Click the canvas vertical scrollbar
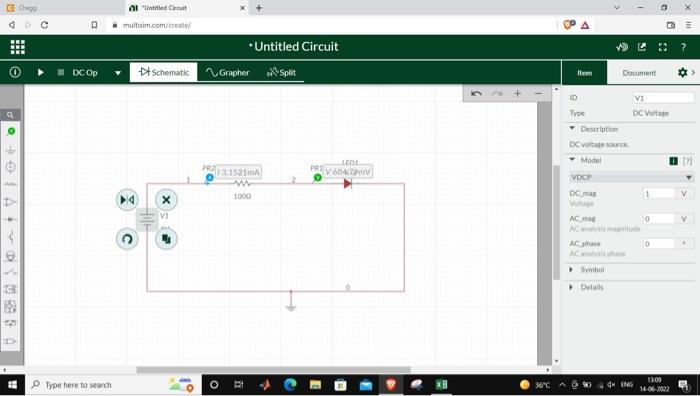The image size is (700, 396). (x=556, y=223)
